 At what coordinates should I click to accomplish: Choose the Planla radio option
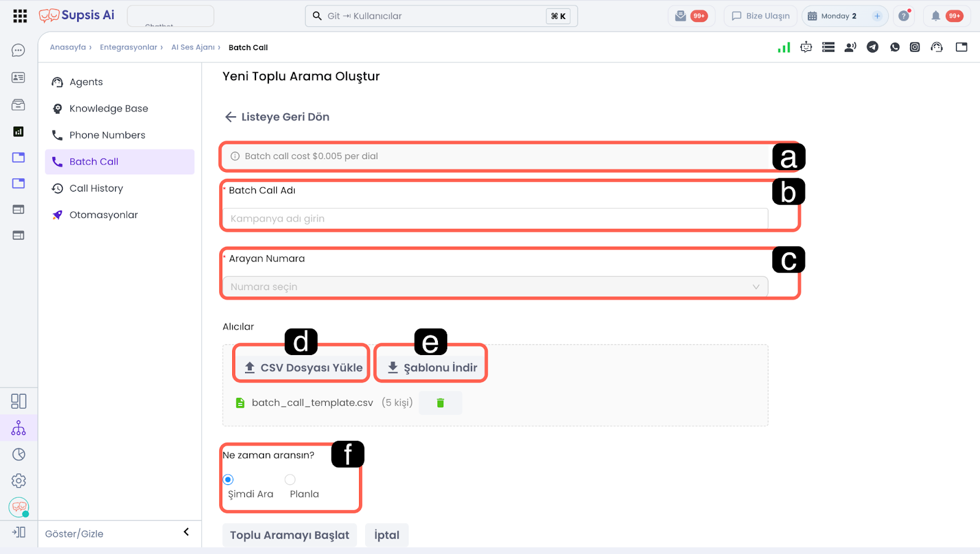click(x=290, y=479)
